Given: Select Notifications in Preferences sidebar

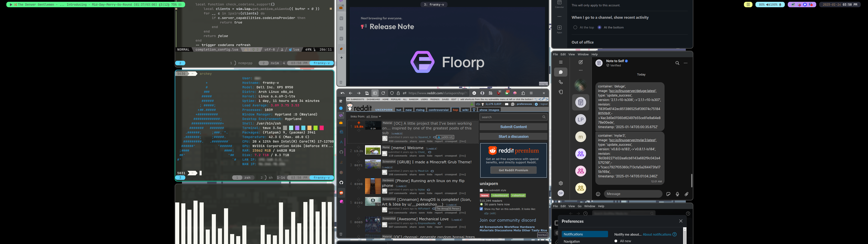Looking at the screenshot, I should pos(585,234).
